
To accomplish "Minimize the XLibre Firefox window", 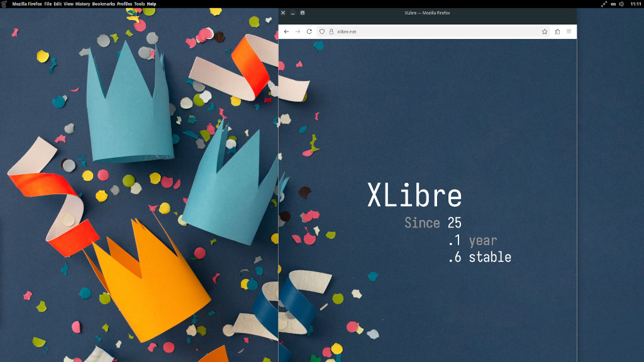I will pos(293,13).
